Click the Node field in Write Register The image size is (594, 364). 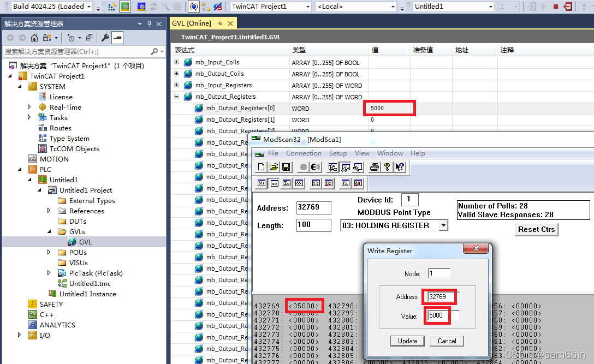[x=439, y=273]
